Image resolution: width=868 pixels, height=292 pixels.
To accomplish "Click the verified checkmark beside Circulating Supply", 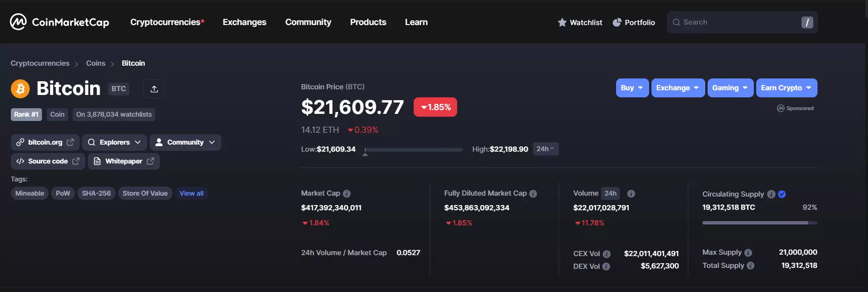I will 782,194.
